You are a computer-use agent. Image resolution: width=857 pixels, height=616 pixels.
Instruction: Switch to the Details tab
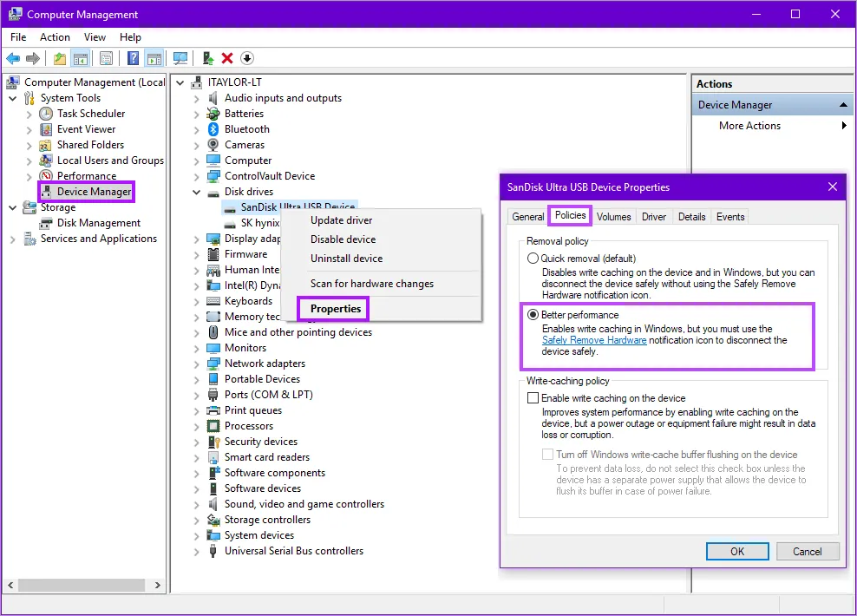691,216
